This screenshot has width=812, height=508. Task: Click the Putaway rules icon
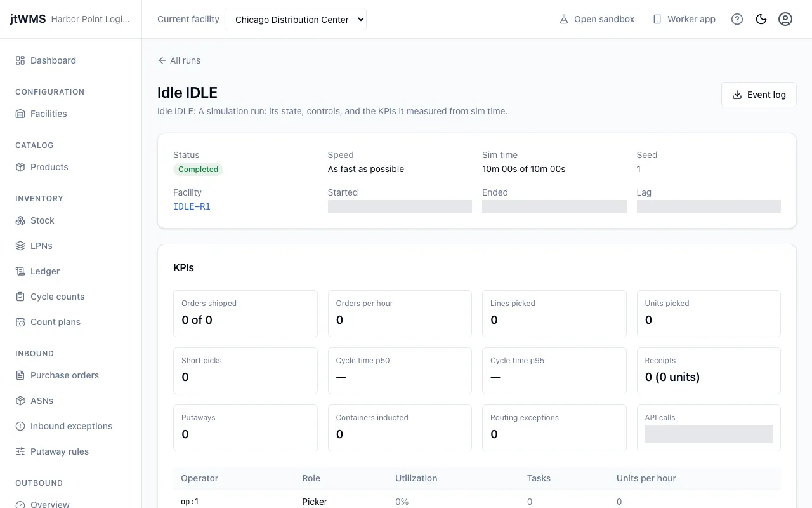[20, 451]
